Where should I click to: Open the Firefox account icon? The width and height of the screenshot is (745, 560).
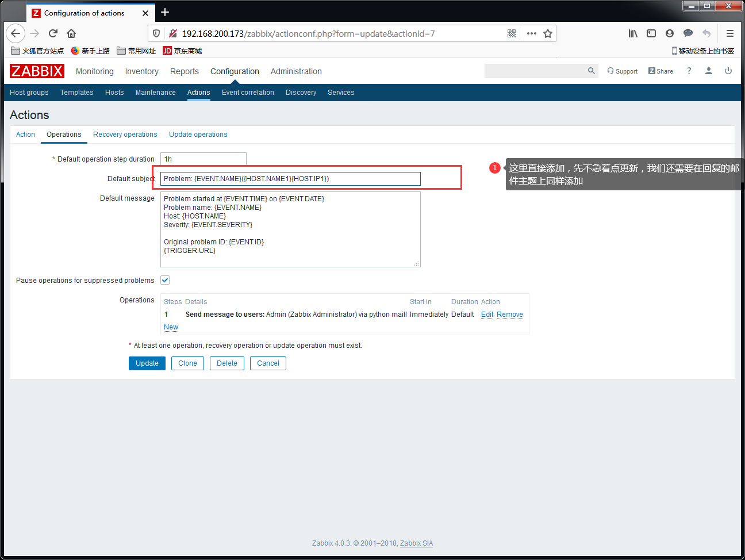(x=670, y=33)
